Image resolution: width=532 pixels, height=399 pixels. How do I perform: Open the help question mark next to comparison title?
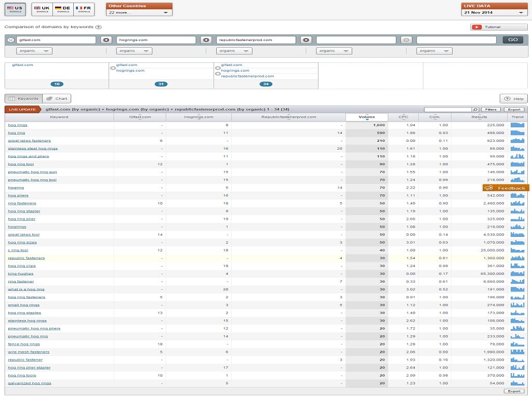pyautogui.click(x=99, y=27)
